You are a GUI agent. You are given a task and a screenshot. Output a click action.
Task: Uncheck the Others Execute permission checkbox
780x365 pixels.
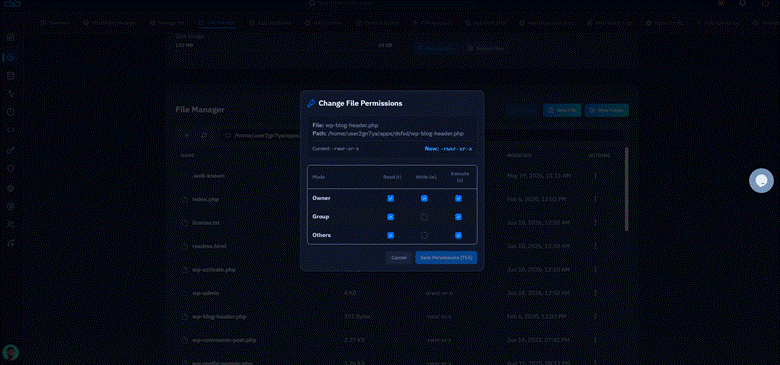point(458,235)
